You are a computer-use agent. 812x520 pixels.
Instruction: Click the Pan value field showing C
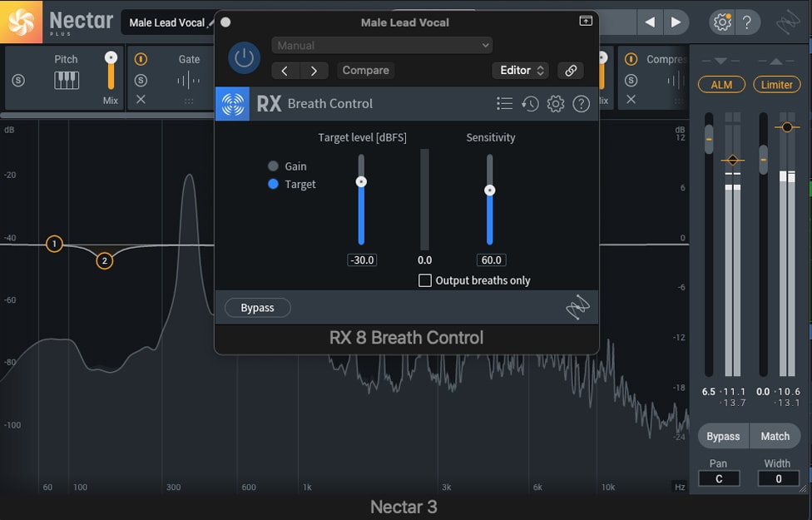click(x=719, y=478)
